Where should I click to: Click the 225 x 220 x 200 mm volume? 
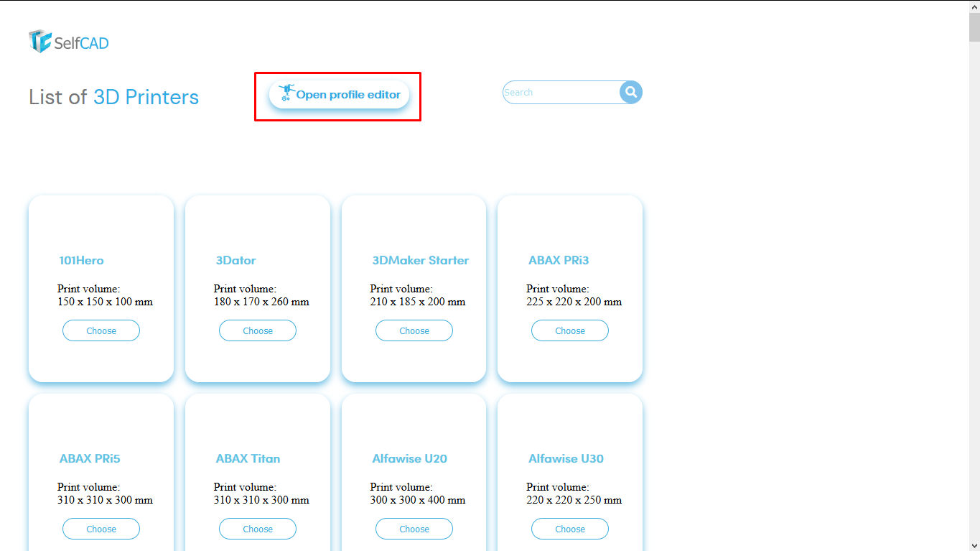[574, 302]
